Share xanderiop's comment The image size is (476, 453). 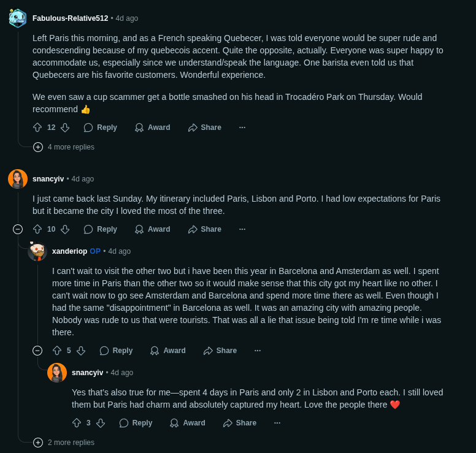pyautogui.click(x=220, y=351)
